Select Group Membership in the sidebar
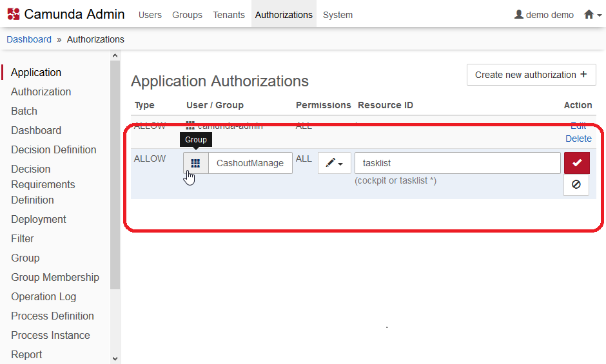This screenshot has height=364, width=606. [55, 277]
